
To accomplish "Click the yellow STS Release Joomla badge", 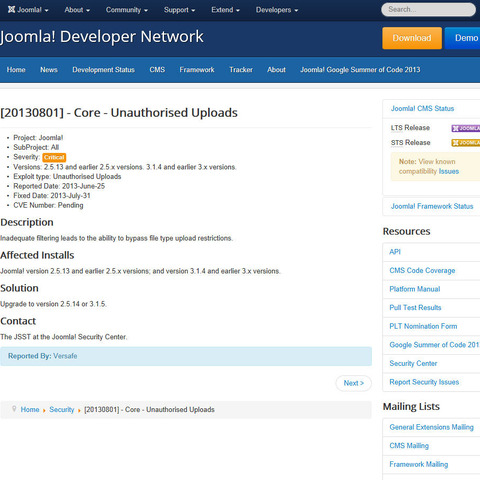I will (466, 143).
